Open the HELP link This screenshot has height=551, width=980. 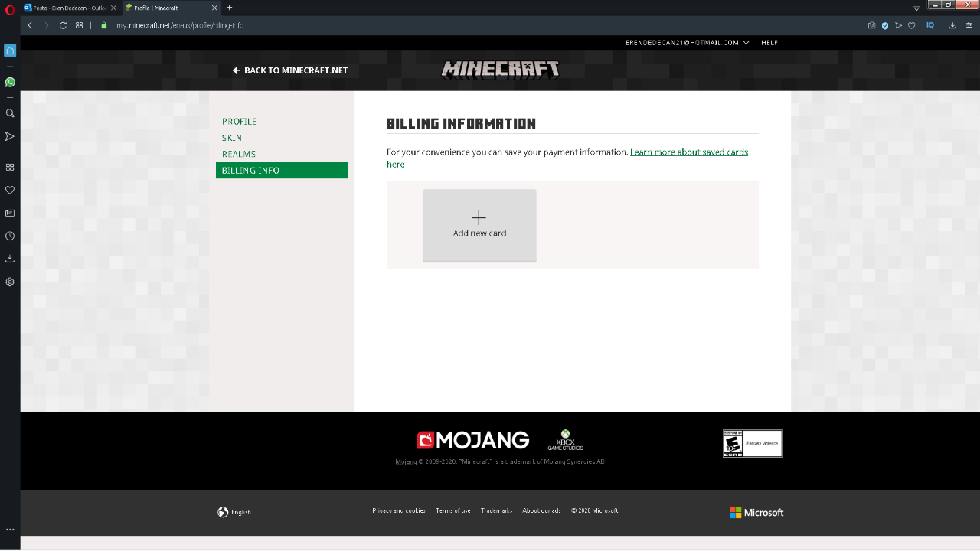[769, 43]
